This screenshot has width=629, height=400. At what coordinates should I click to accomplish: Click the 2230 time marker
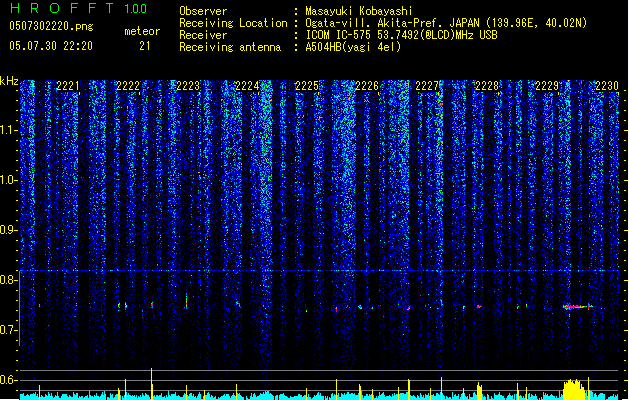click(x=607, y=86)
